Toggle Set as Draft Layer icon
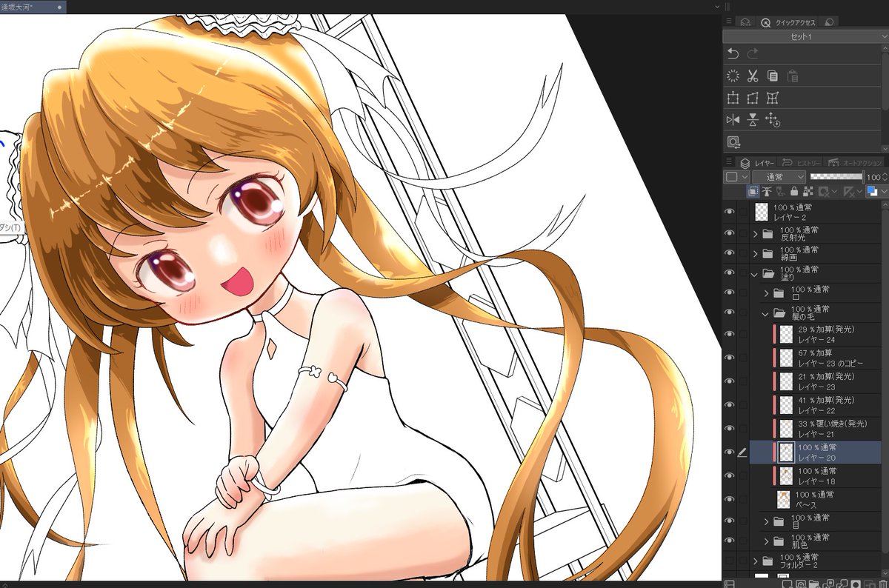 (x=780, y=191)
